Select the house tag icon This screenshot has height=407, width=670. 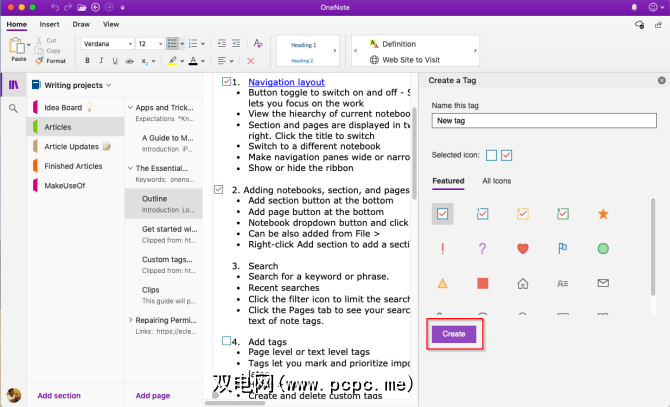[x=523, y=283]
